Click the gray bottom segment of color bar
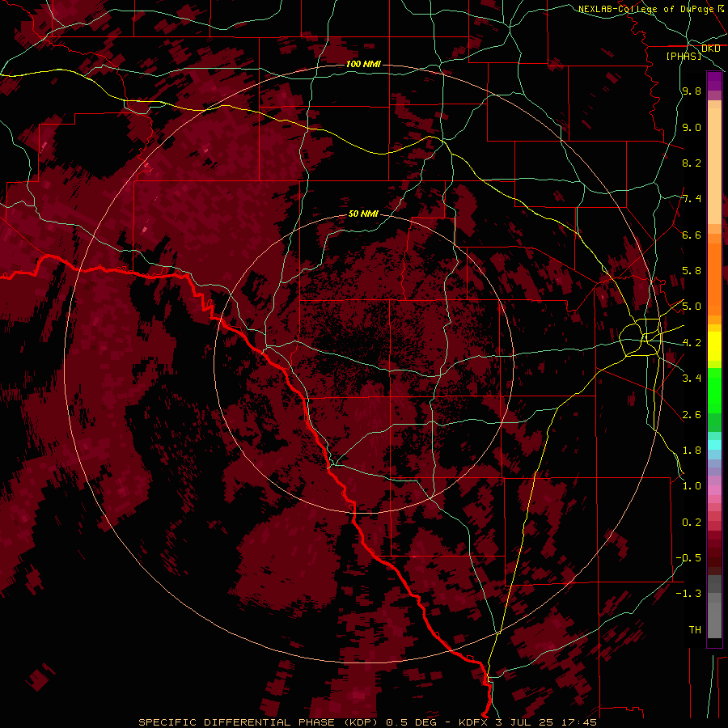Screen dimensions: 728x728 pos(714,621)
